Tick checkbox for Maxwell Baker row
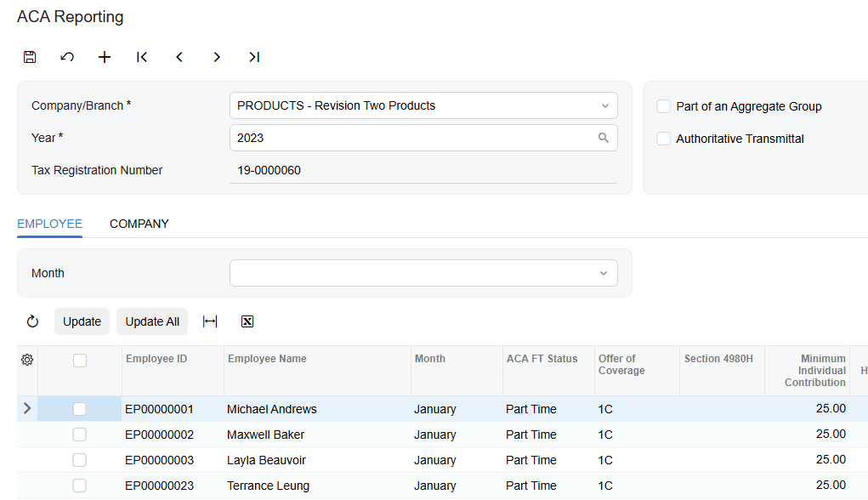Viewport: 868px width, 500px height. click(x=80, y=435)
